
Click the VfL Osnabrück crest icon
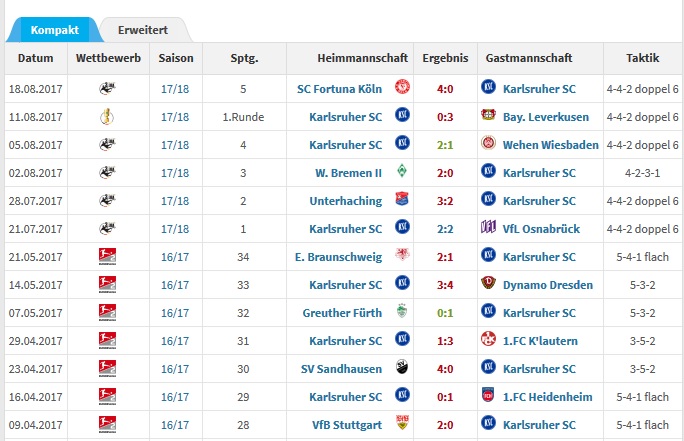point(488,227)
